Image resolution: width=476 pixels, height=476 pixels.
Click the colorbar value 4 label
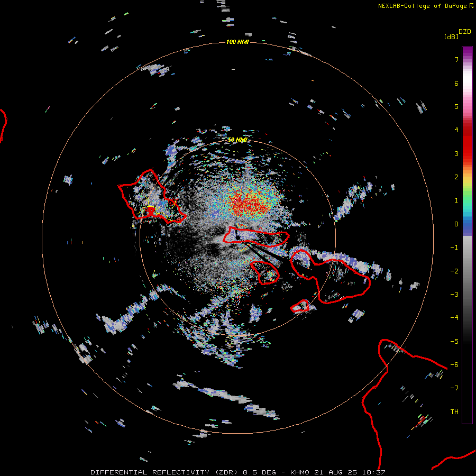[x=456, y=130]
